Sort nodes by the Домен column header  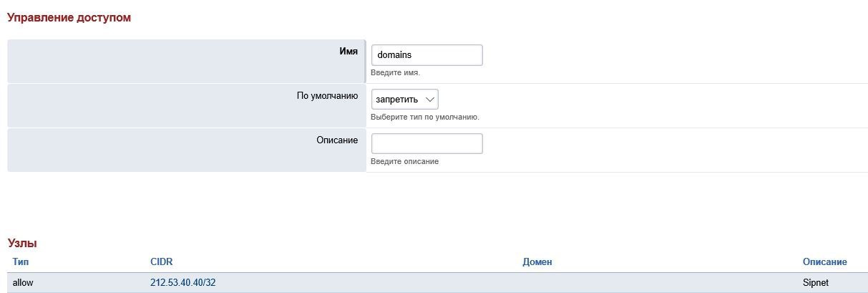click(537, 262)
